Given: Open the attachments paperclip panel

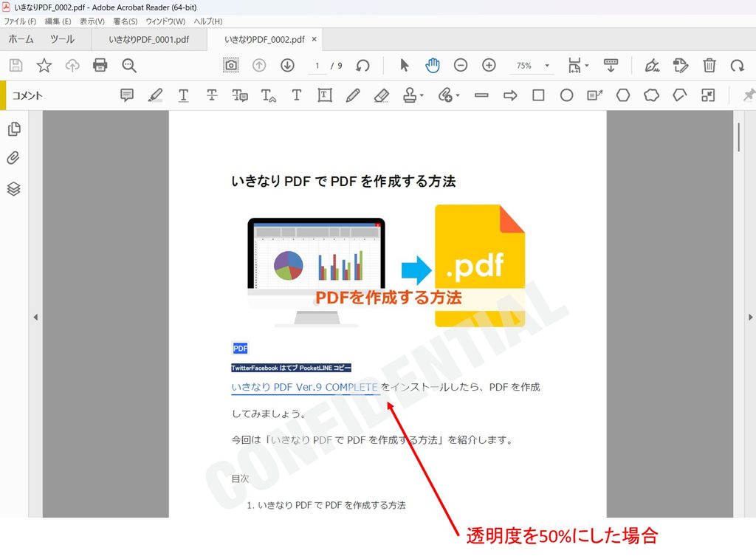Looking at the screenshot, I should coord(13,158).
